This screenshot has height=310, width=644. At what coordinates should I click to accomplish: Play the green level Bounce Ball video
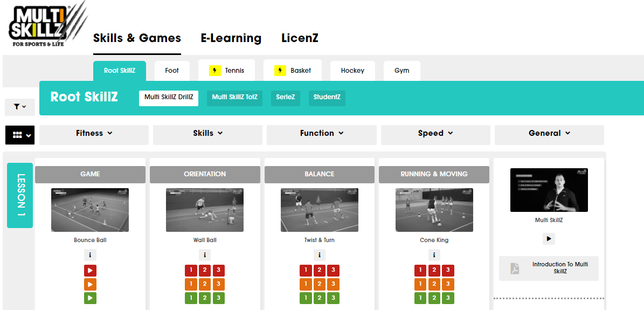90,298
